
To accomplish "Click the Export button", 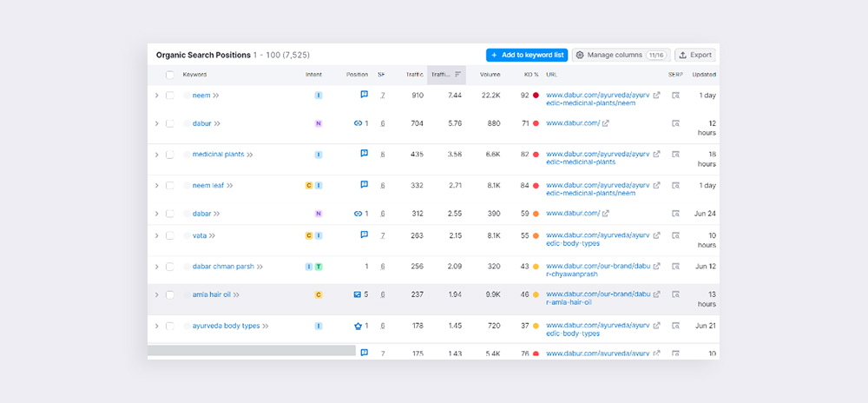I will (695, 55).
